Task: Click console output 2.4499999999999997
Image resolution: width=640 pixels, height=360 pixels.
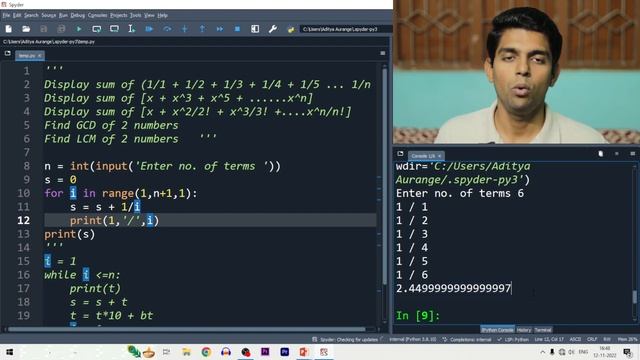Action: pyautogui.click(x=453, y=289)
